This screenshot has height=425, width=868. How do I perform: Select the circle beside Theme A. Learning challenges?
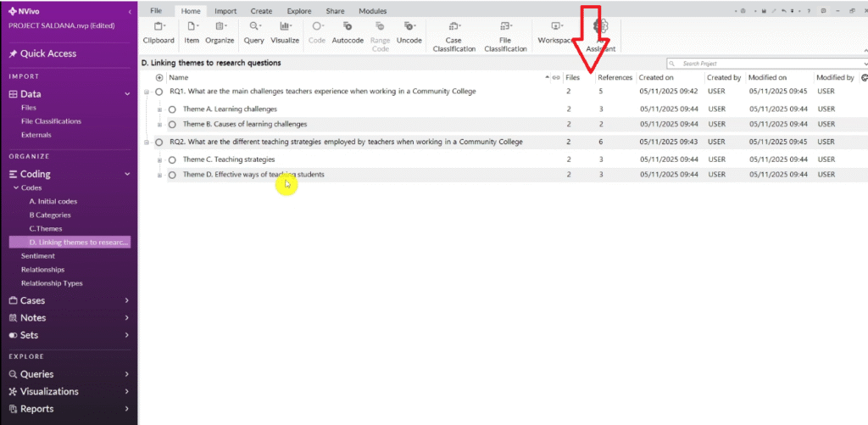pos(172,109)
